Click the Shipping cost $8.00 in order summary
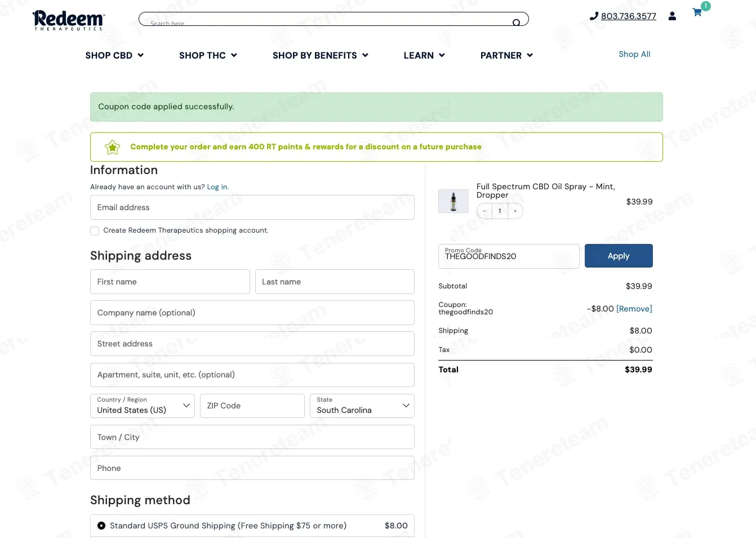 [x=641, y=331]
